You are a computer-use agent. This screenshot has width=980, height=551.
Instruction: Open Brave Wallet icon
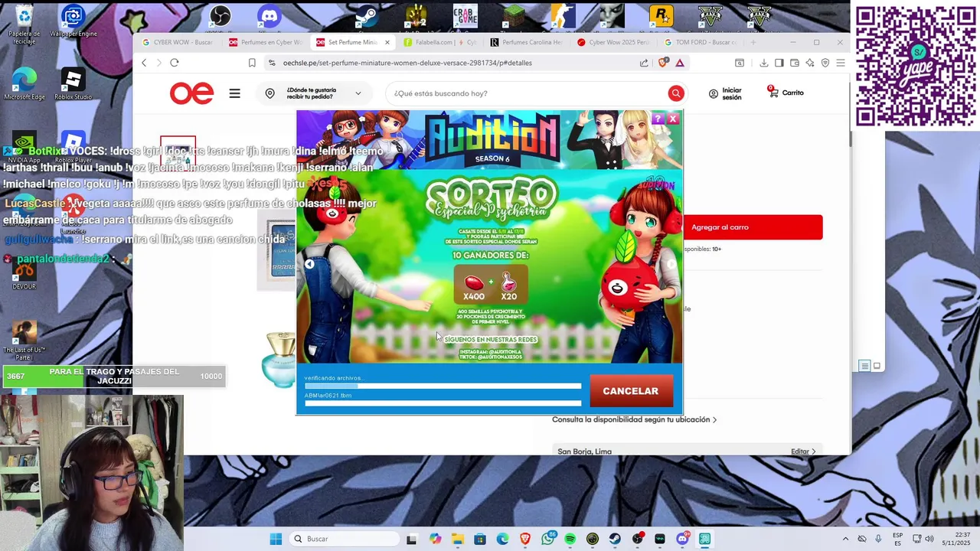795,63
